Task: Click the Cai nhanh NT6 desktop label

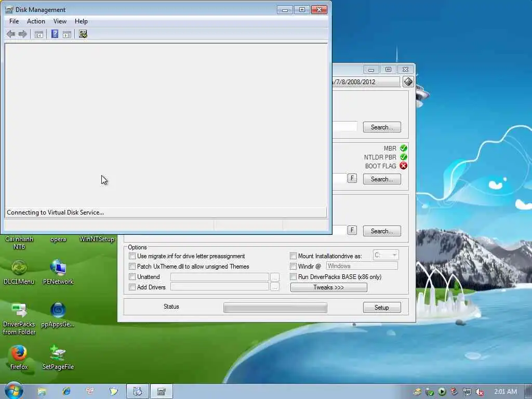Action: [x=19, y=243]
